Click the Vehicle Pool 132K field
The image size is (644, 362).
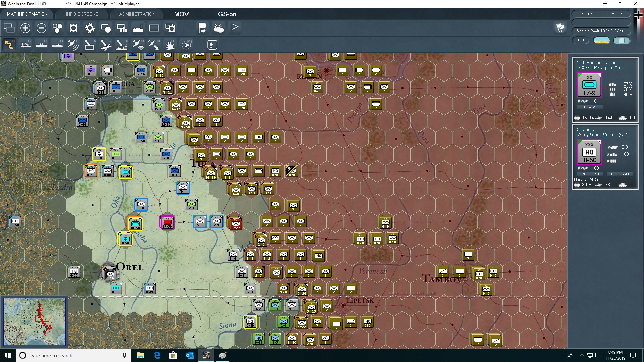point(601,31)
